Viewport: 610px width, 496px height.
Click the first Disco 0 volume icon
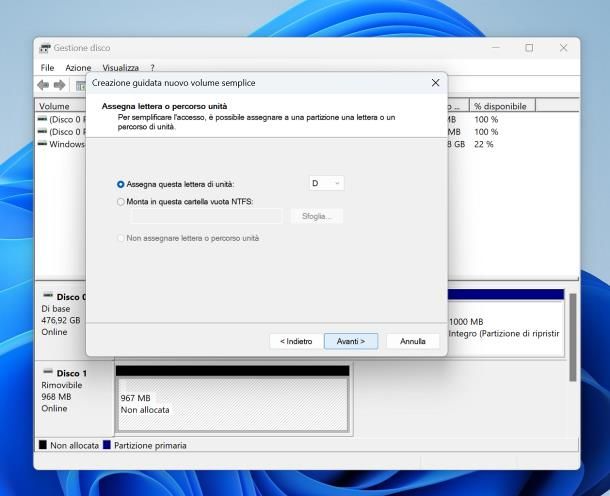coord(42,119)
